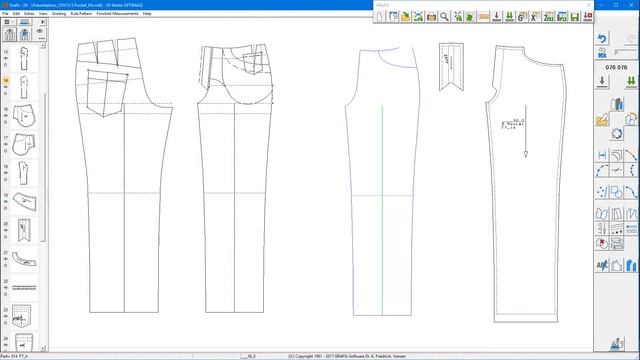Click the printer icon in floating toolbar

tap(431, 17)
